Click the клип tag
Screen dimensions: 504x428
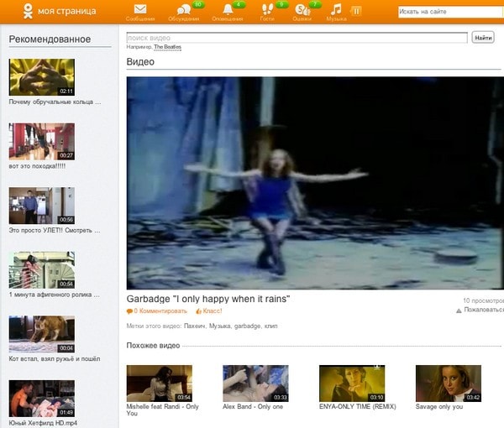click(270, 326)
